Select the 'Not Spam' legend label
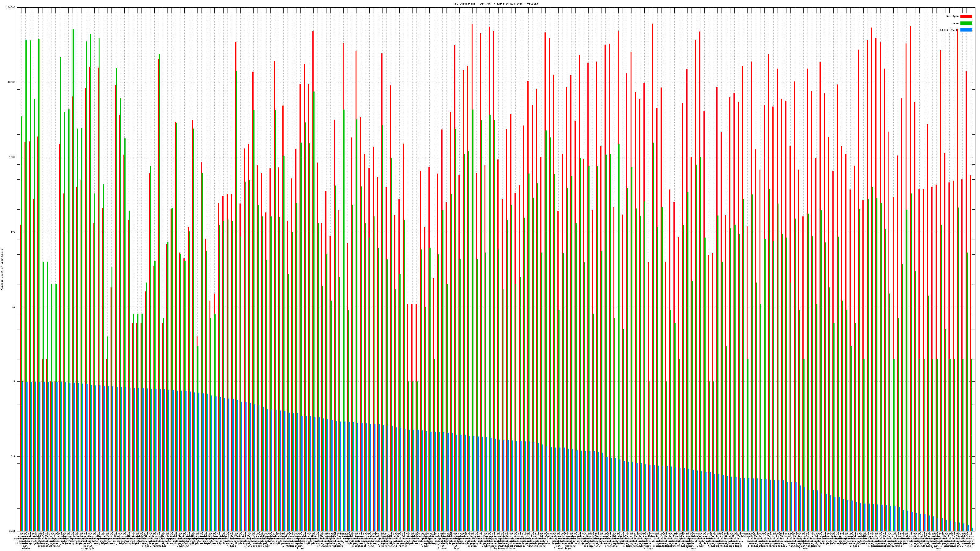This screenshot has height=551, width=980. click(953, 16)
